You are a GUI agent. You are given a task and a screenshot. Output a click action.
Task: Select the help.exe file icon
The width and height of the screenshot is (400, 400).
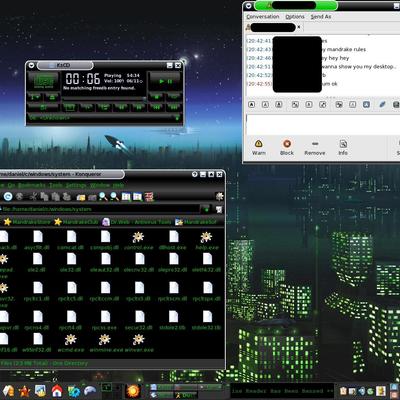[x=206, y=237]
